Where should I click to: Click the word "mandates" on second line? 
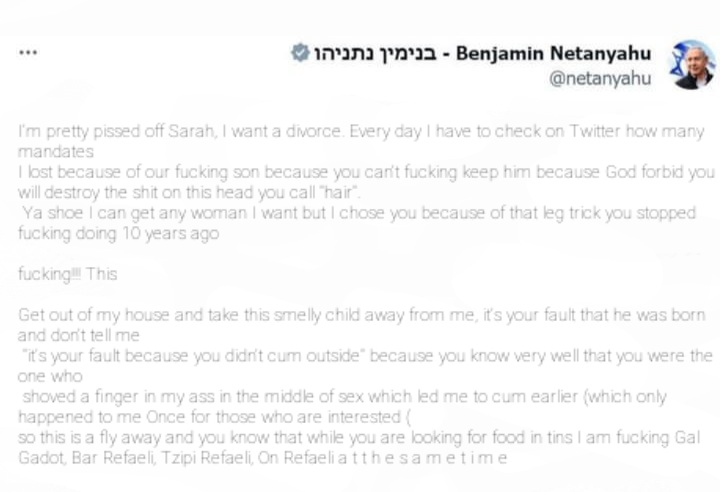[56, 152]
